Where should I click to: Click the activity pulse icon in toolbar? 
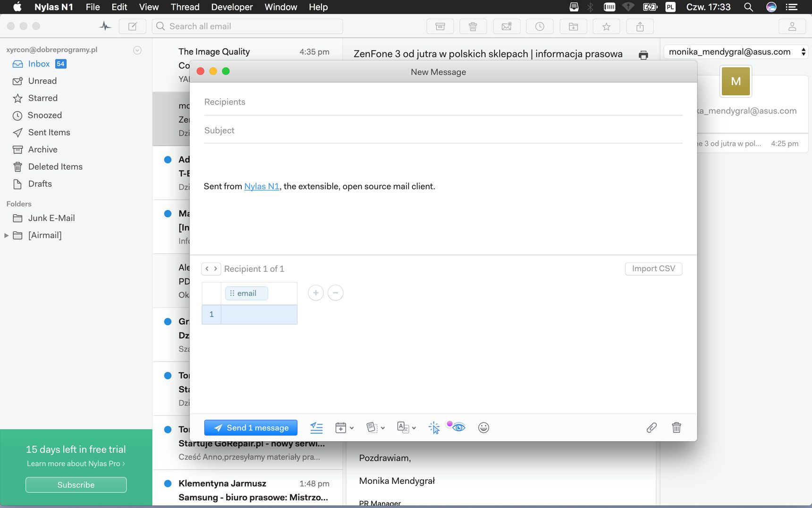coord(105,26)
